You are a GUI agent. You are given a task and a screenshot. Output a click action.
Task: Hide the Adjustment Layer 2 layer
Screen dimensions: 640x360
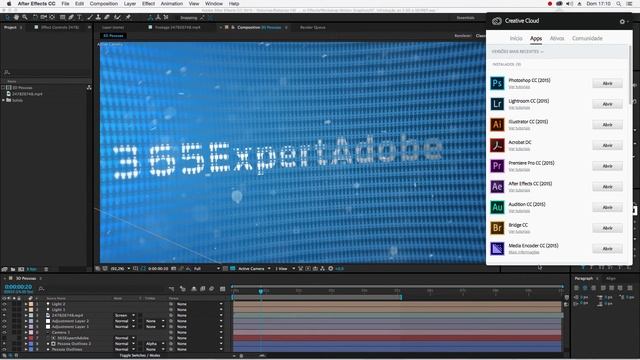tap(4, 321)
